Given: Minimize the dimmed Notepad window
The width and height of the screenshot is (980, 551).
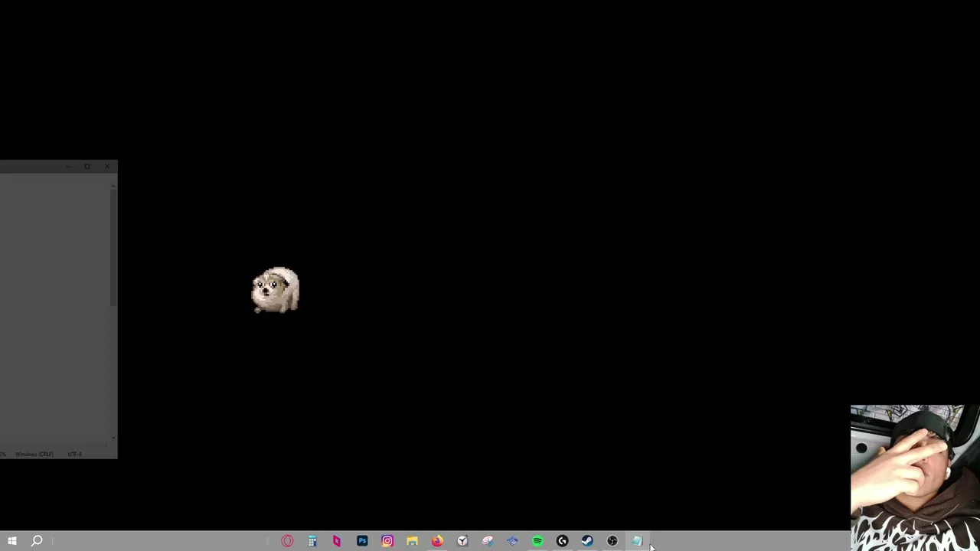Looking at the screenshot, I should coord(67,166).
